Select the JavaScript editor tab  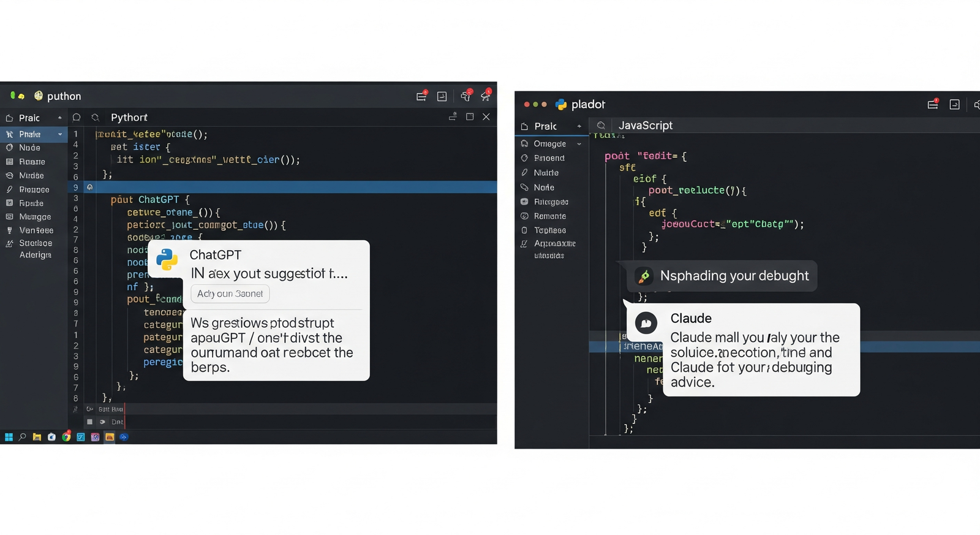(x=645, y=126)
